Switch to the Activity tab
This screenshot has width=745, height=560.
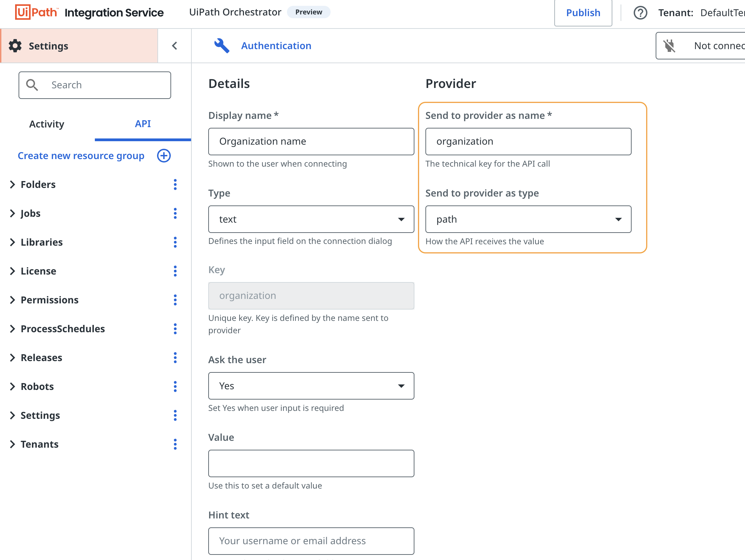[47, 124]
